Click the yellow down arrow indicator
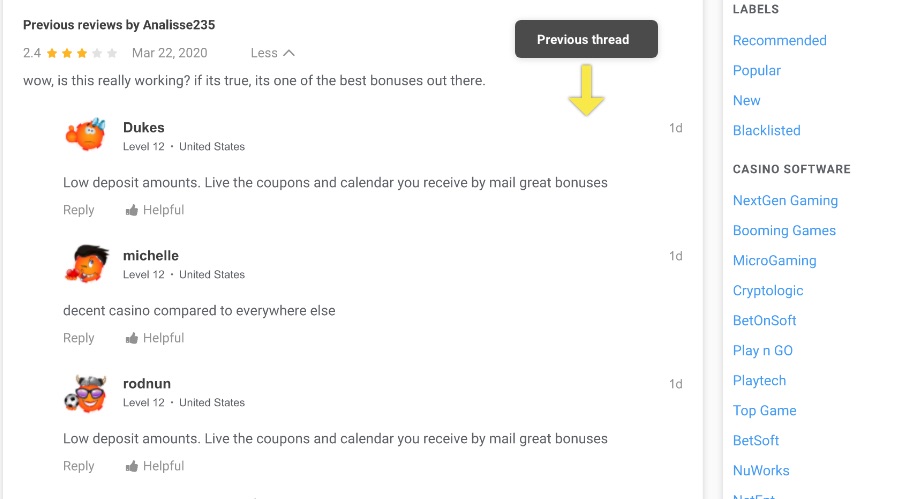 [x=586, y=90]
